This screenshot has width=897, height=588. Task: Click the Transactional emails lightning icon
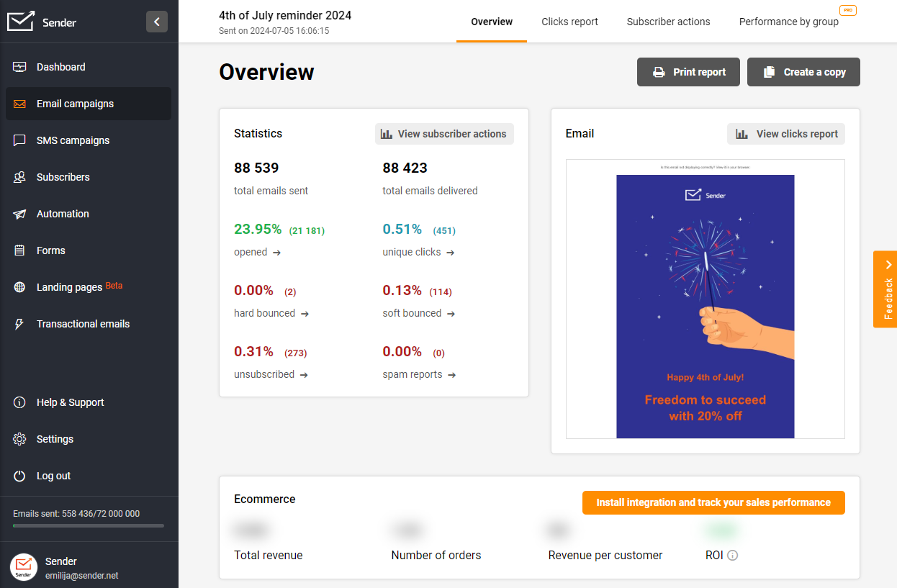pyautogui.click(x=20, y=324)
